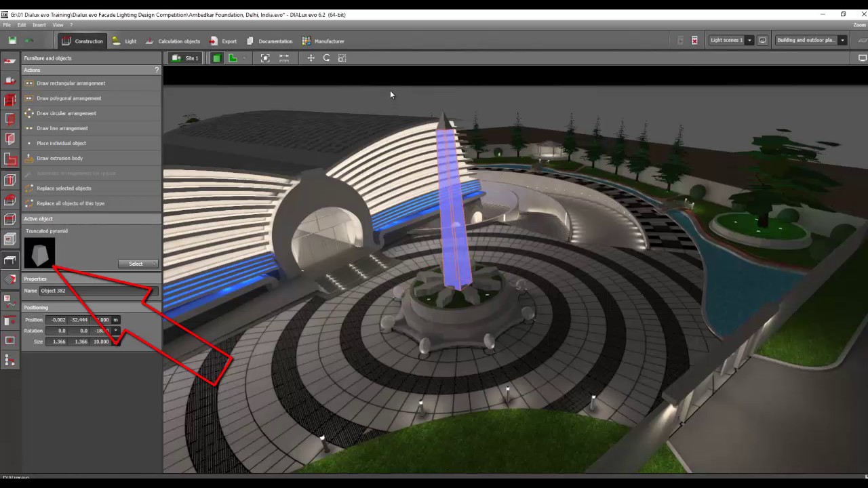
Task: Click the red X cancel calculation icon
Action: pos(694,41)
